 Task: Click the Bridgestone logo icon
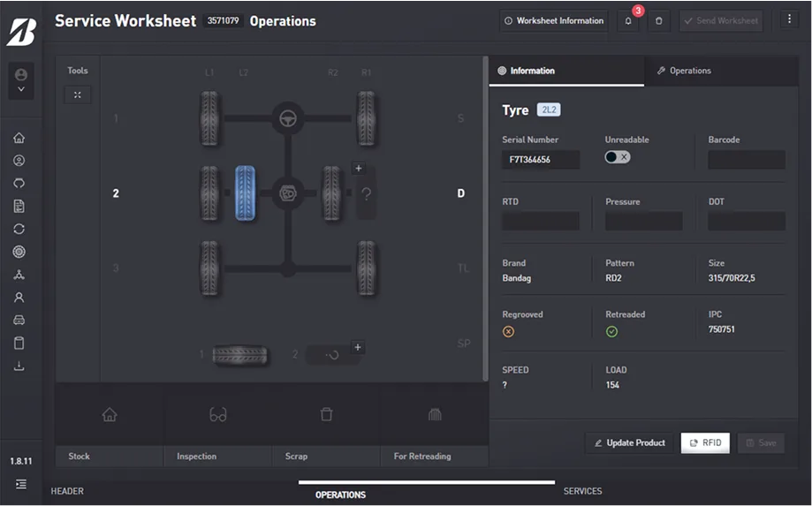coord(21,32)
